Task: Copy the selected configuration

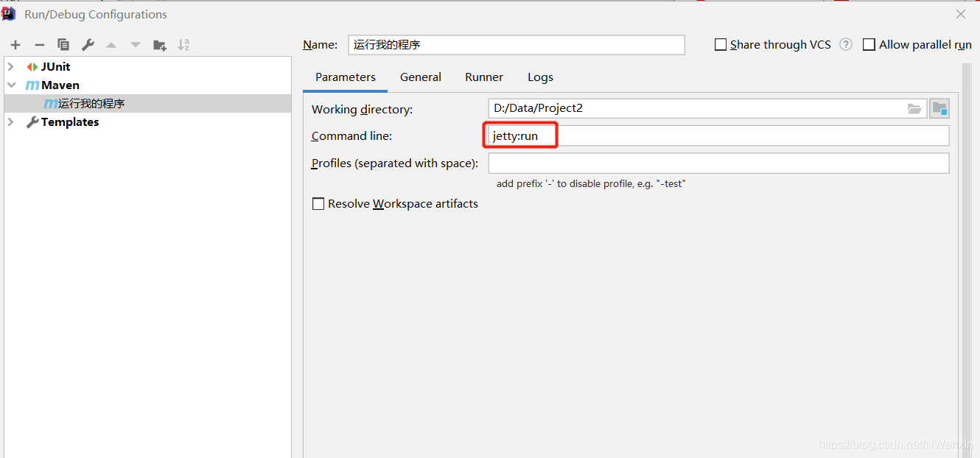Action: (x=63, y=45)
